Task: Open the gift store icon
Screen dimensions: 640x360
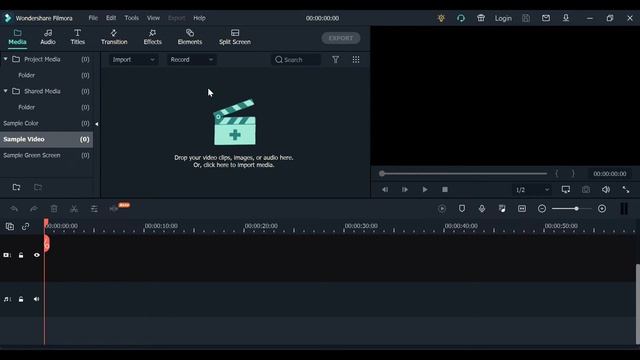Action: coord(481,18)
